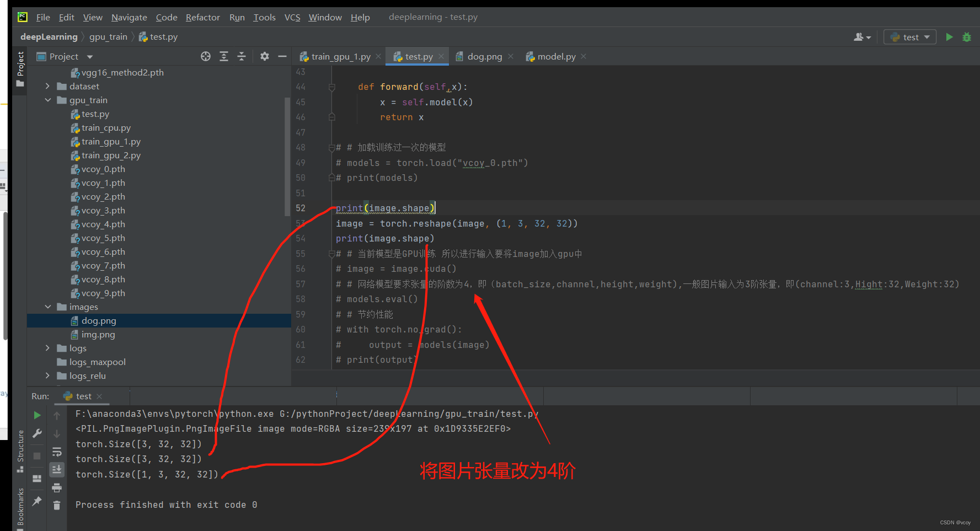Restore layout icon in Run sidebar
This screenshot has width=980, height=531.
(37, 479)
